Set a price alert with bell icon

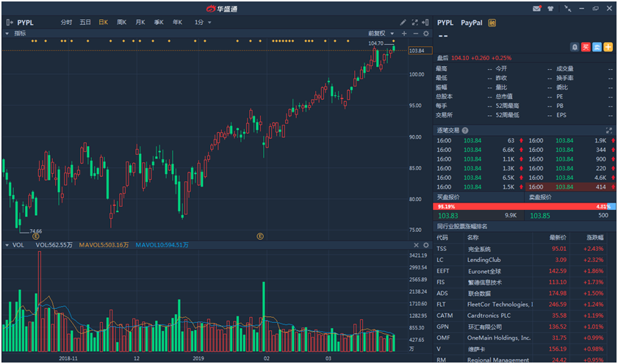point(575,47)
